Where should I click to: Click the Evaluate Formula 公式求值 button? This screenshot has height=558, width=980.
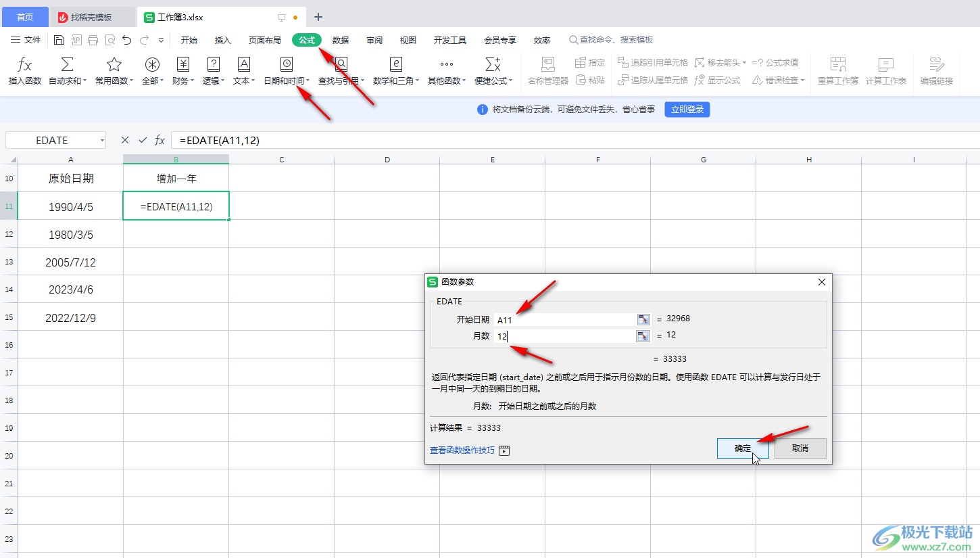(x=775, y=62)
